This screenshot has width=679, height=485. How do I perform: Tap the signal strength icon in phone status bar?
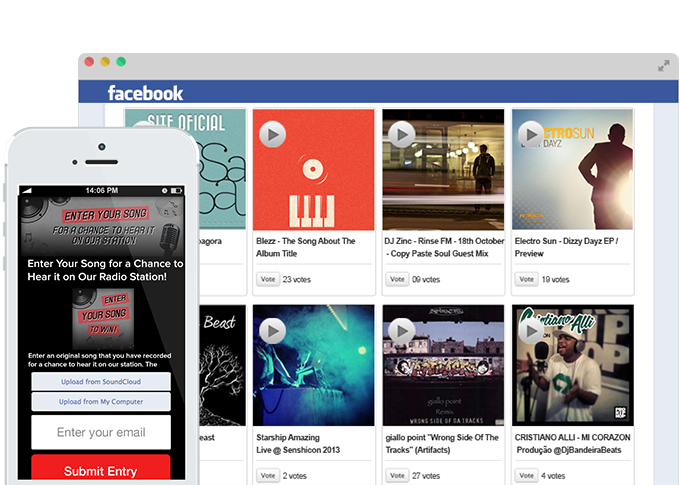pyautogui.click(x=26, y=191)
